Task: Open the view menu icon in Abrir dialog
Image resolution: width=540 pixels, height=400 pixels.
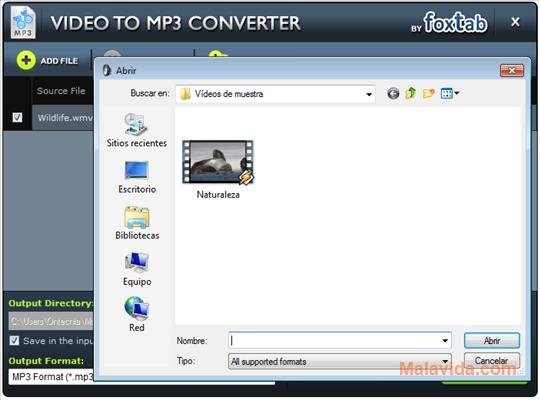Action: click(x=449, y=93)
